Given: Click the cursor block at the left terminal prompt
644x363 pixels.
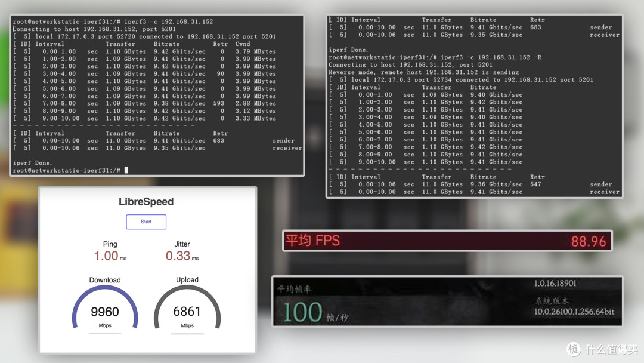Looking at the screenshot, I should click(126, 170).
